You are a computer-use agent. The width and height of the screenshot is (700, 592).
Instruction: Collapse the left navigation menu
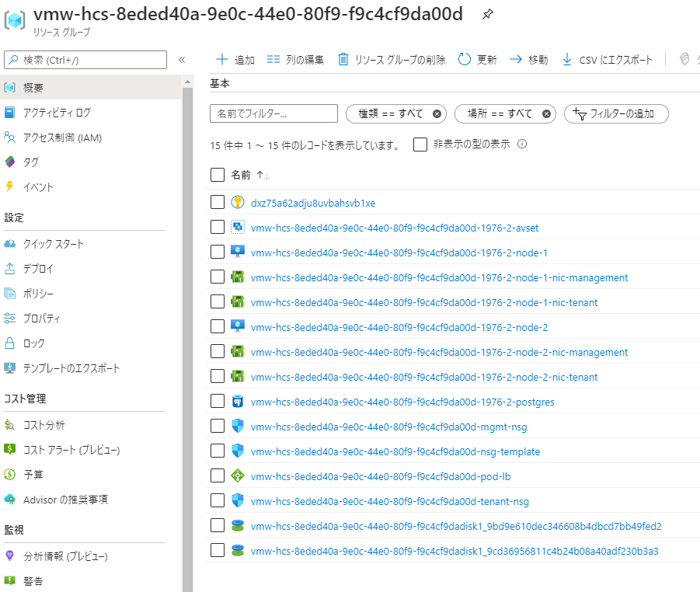[x=182, y=60]
